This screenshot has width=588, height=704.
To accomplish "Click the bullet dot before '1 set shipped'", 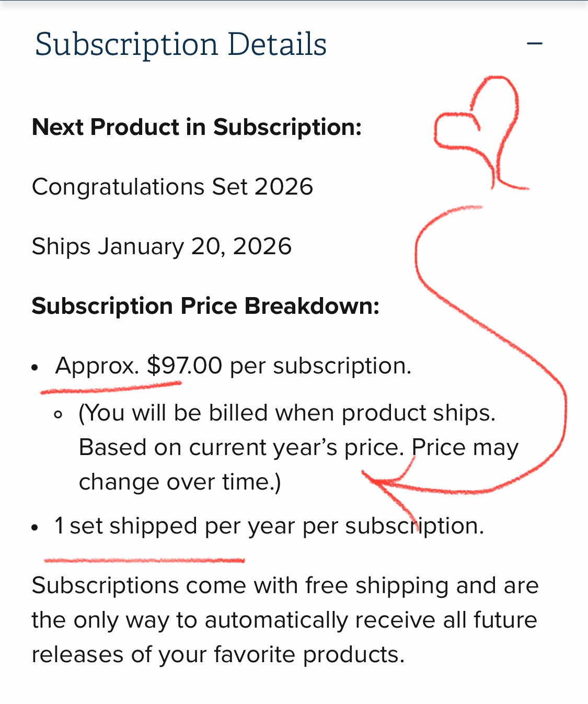I will point(34,528).
